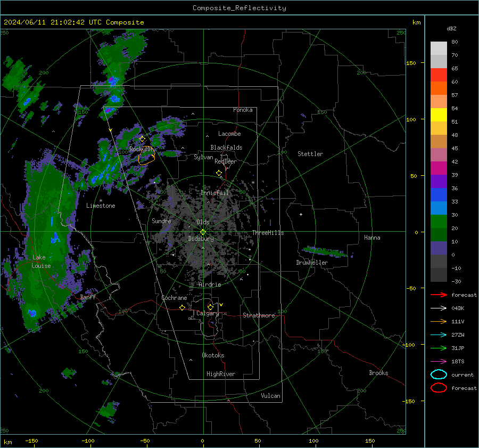Click the dBZ legend heading

(451, 28)
